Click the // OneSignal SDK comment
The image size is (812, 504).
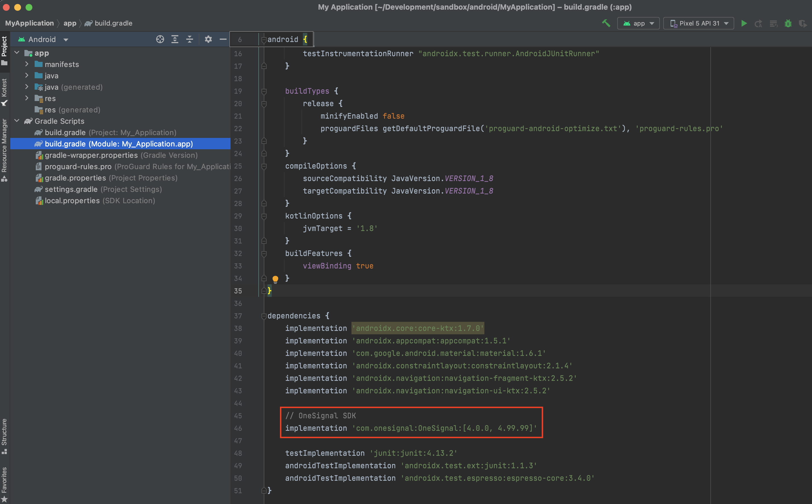321,416
